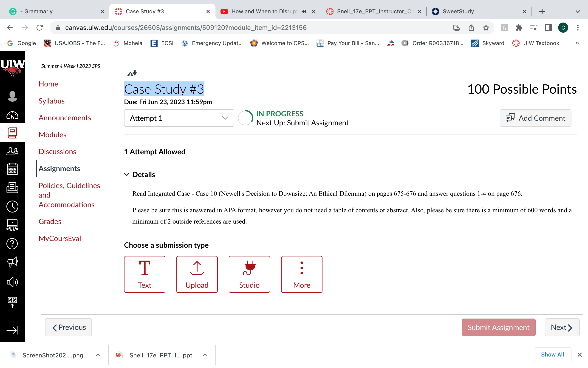
Task: Go to Previous module item
Action: pos(68,327)
